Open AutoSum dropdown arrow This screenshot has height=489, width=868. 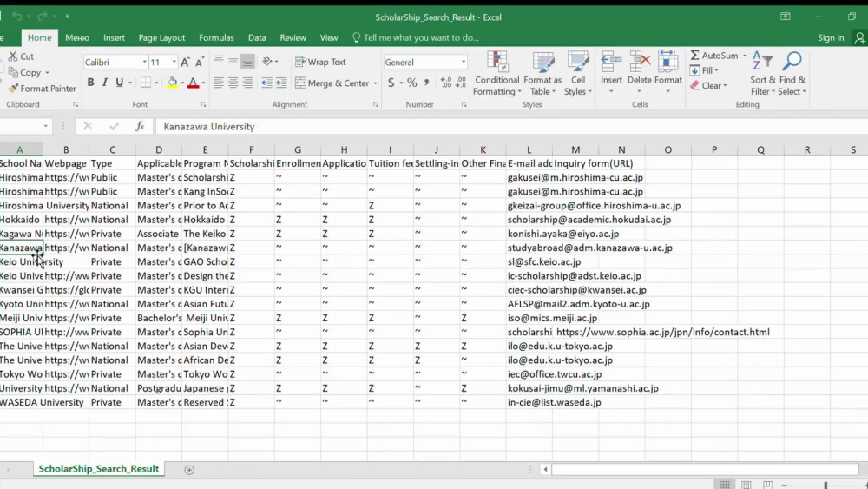[745, 56]
